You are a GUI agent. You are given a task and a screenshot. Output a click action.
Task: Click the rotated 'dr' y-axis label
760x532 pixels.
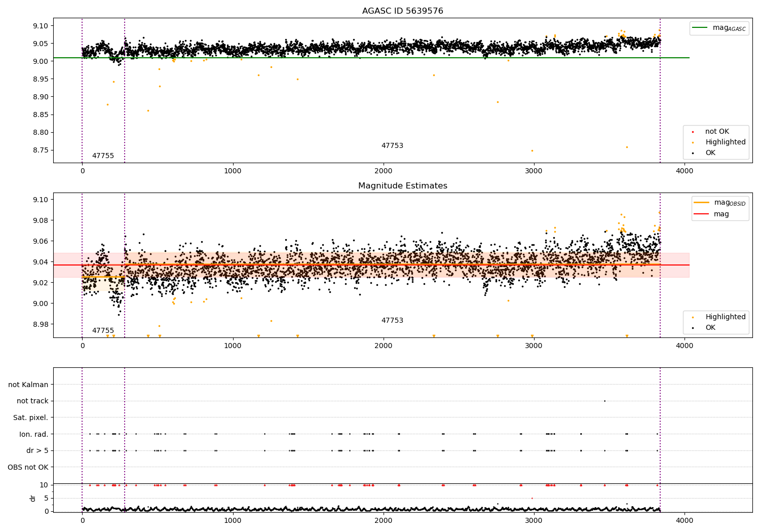pyautogui.click(x=33, y=498)
